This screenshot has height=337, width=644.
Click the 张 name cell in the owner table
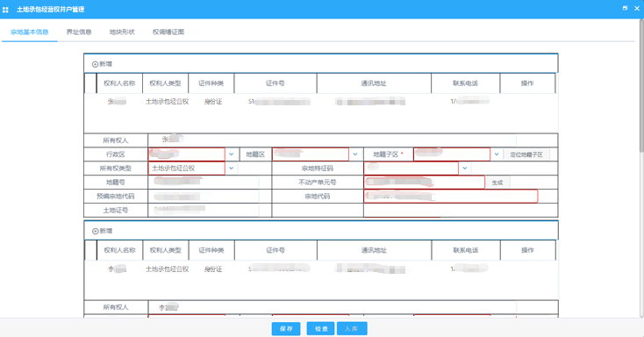(x=117, y=102)
